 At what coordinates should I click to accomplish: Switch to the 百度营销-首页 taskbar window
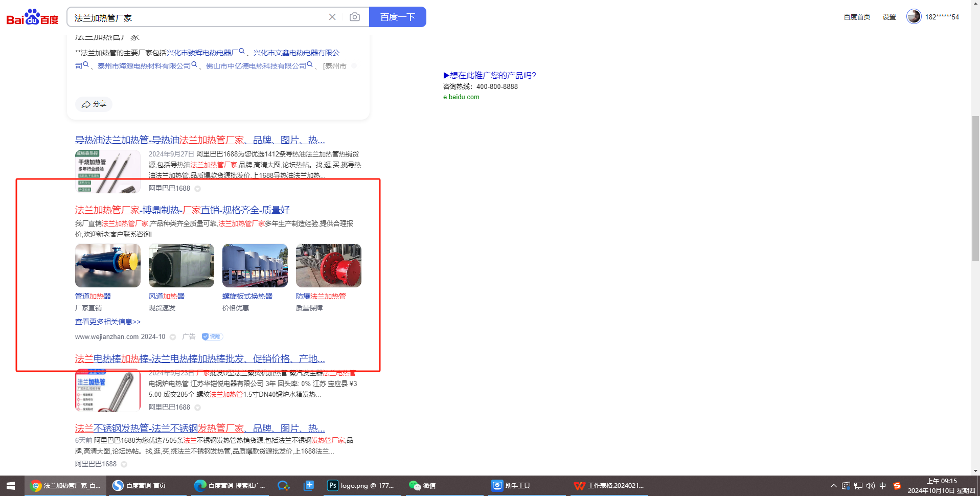[147, 486]
